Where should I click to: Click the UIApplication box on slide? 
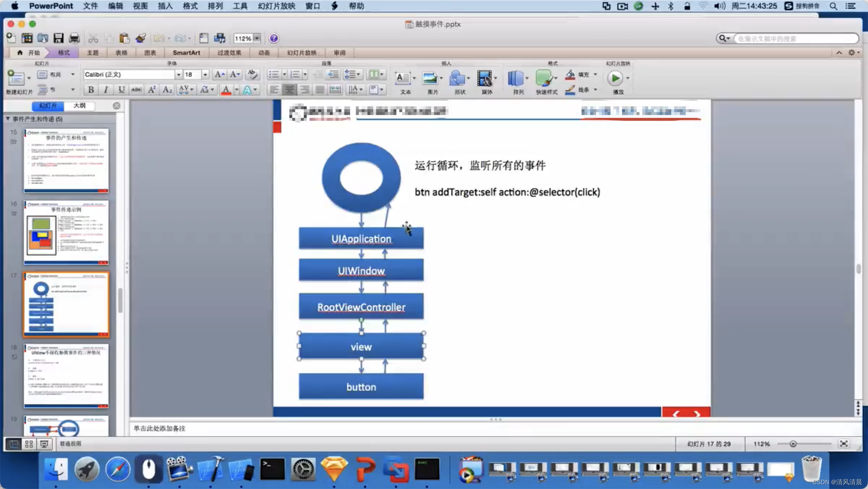tap(361, 238)
